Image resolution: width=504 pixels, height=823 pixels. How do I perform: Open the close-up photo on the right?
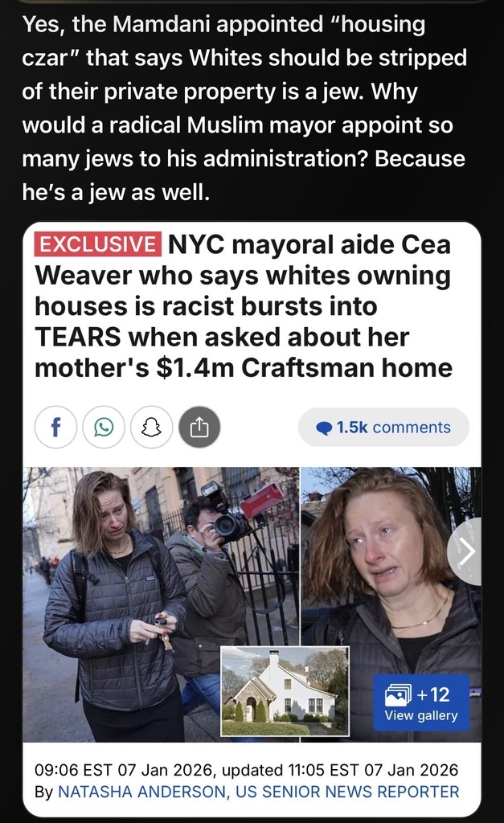click(391, 604)
